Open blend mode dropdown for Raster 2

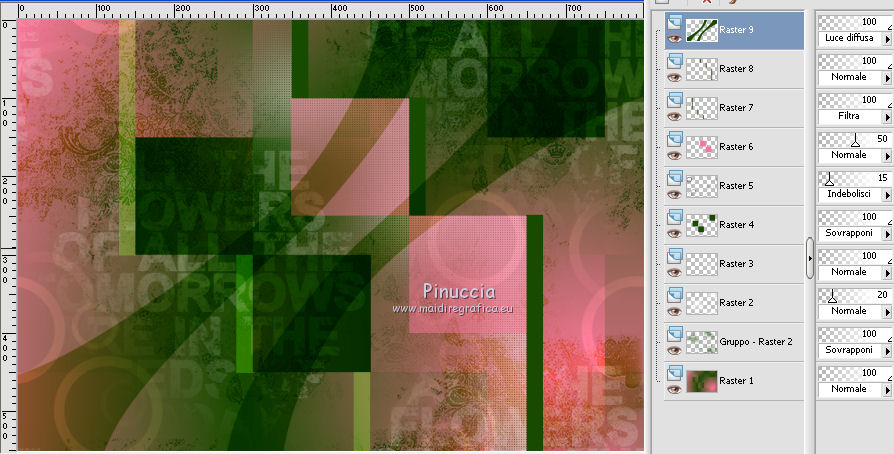click(887, 312)
